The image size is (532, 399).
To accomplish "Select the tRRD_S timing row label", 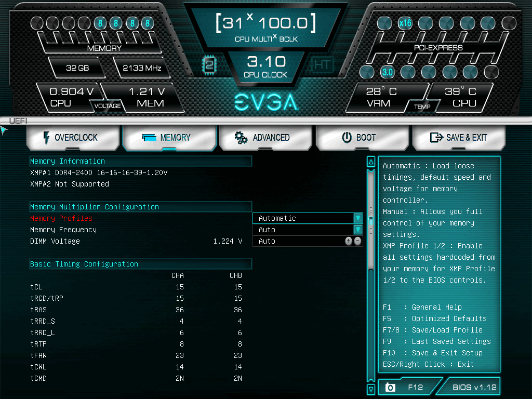I will click(43, 321).
